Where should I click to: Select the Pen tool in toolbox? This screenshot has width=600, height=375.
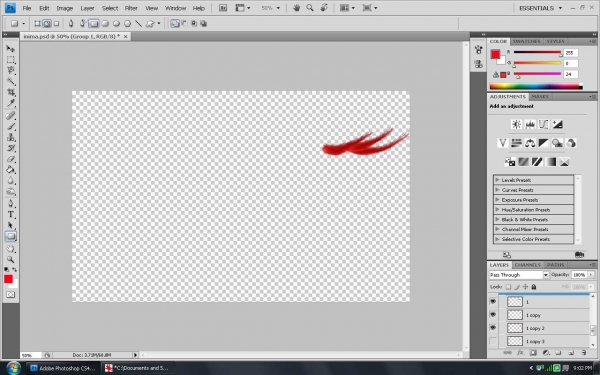click(x=10, y=203)
